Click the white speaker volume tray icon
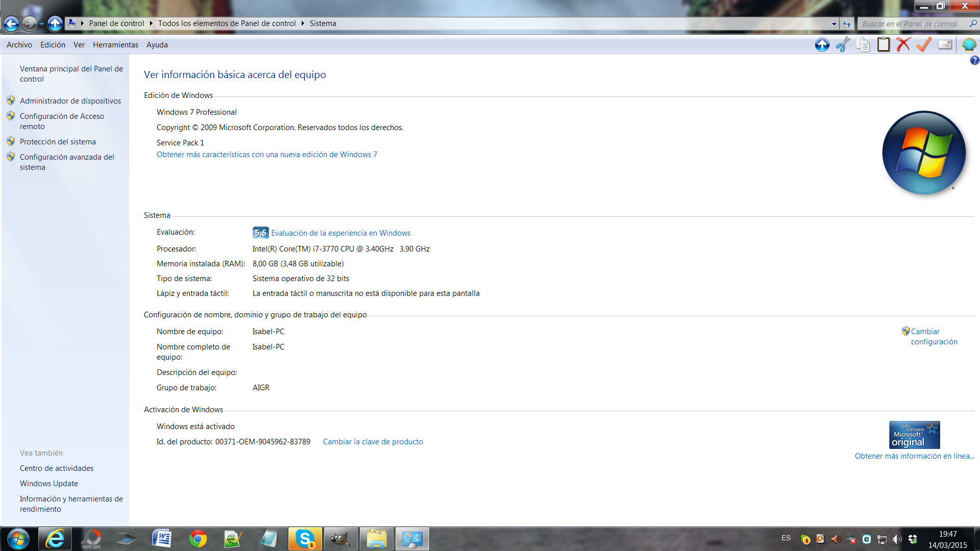Image resolution: width=980 pixels, height=551 pixels. (x=897, y=539)
